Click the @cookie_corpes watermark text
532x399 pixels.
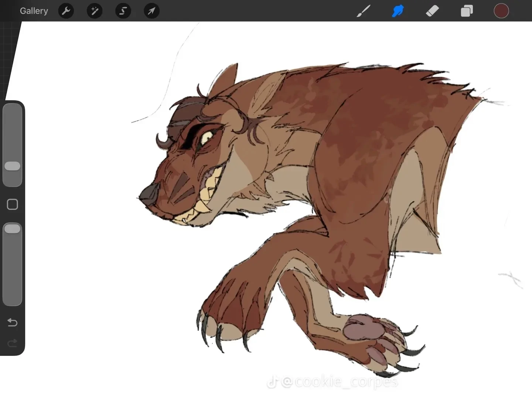340,381
